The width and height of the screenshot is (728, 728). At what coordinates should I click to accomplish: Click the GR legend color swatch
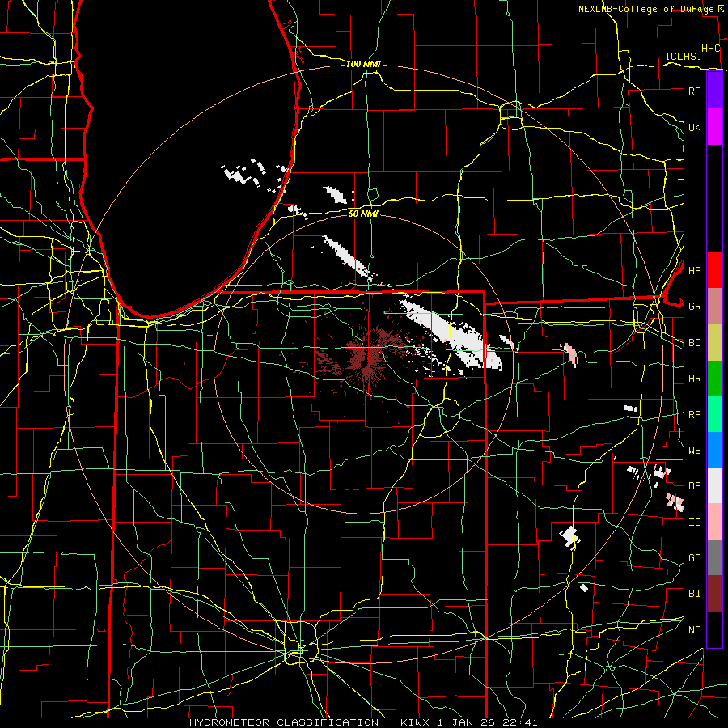pos(714,306)
